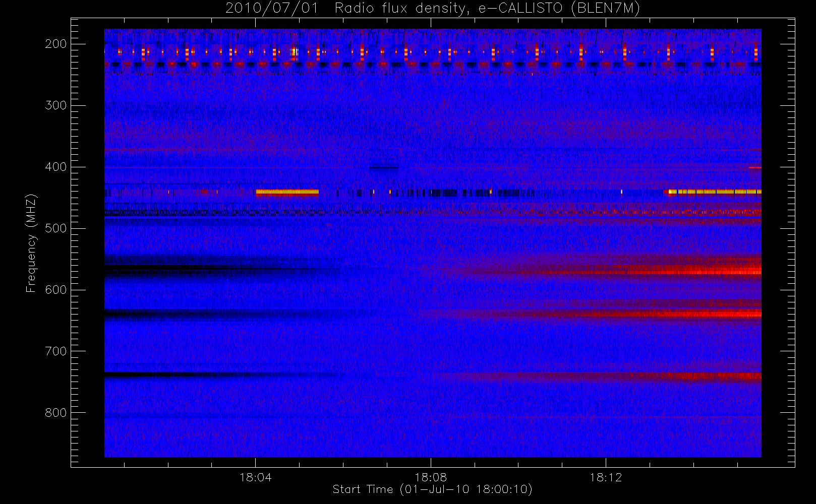Screen dimensions: 816x504
Task: Click the 'Start Time (01-Jul-10 18:00:10)' label
Action: [433, 489]
